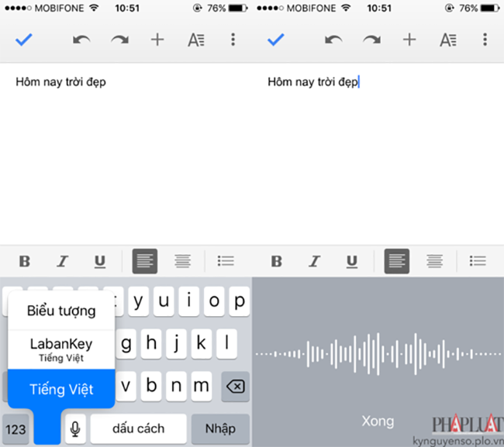Image resolution: width=504 pixels, height=447 pixels.
Task: Open the three-dot overflow menu in the left screen
Action: click(x=233, y=40)
